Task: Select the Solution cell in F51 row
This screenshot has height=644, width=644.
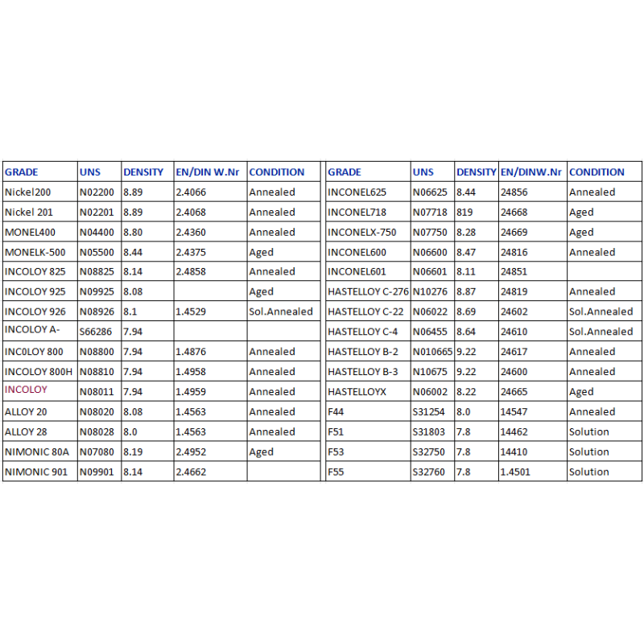Action: (x=605, y=431)
